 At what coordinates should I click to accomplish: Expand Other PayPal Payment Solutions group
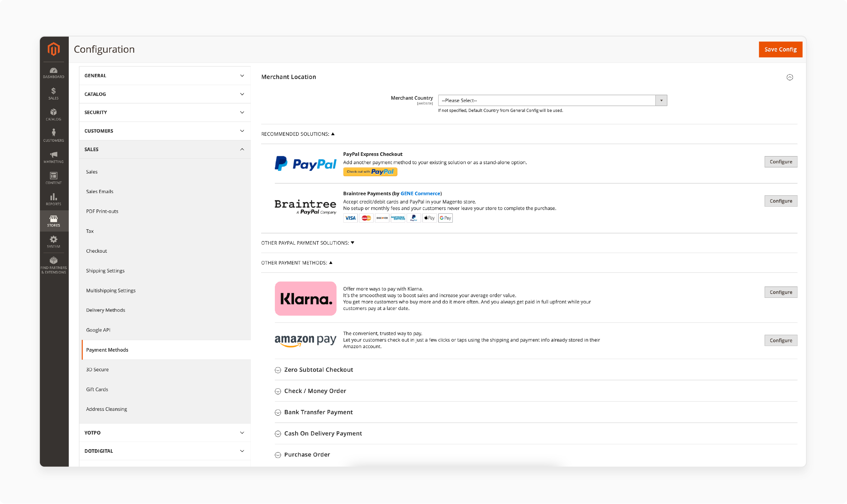[307, 243]
